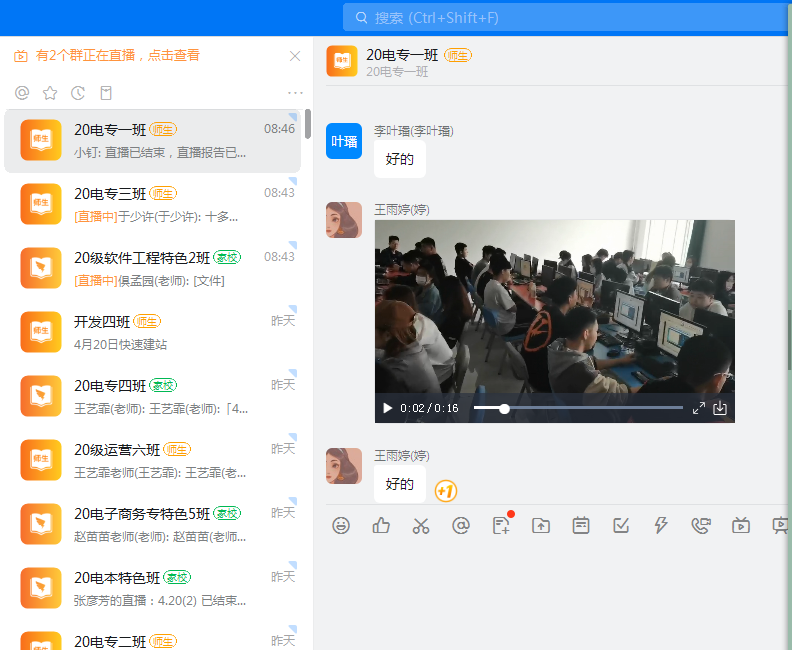Click the video progress slider track

tap(578, 408)
